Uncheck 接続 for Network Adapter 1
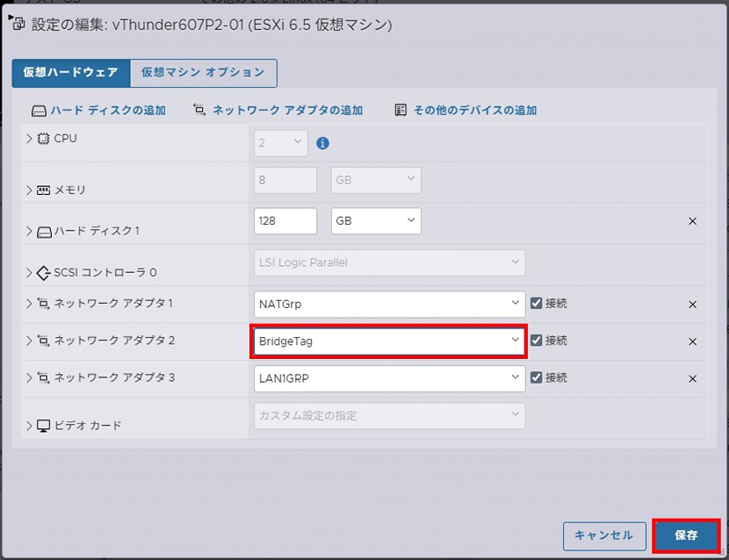Viewport: 729px width, 560px height. (536, 304)
